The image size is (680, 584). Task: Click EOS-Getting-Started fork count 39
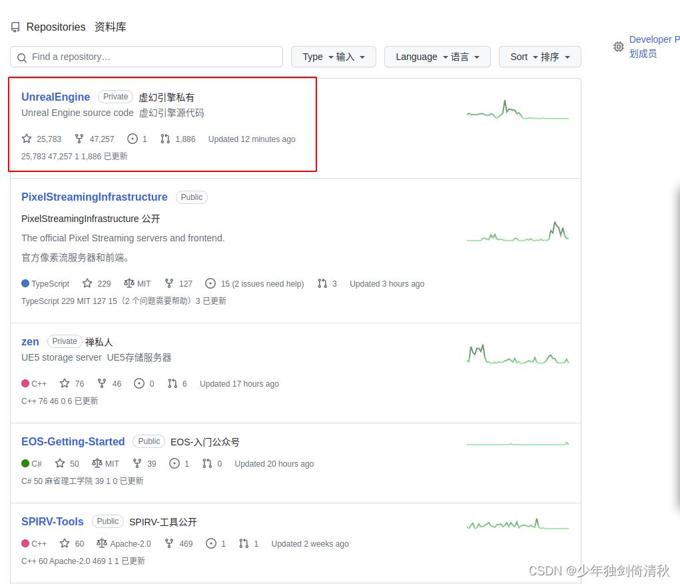[x=144, y=463]
